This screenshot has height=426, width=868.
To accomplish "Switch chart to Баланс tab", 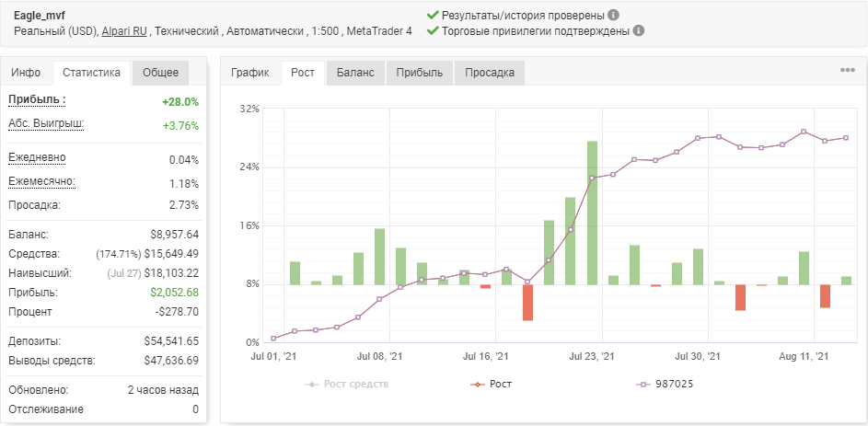I will point(355,73).
